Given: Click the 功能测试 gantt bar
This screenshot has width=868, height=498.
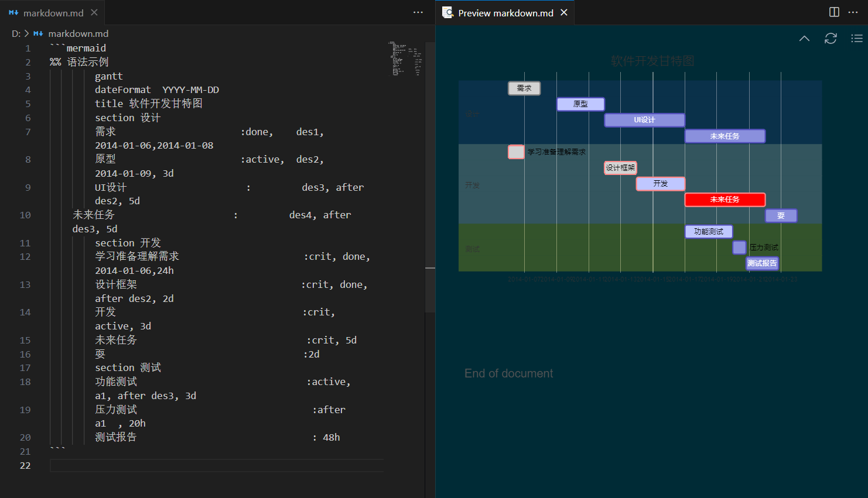Looking at the screenshot, I should pyautogui.click(x=708, y=232).
